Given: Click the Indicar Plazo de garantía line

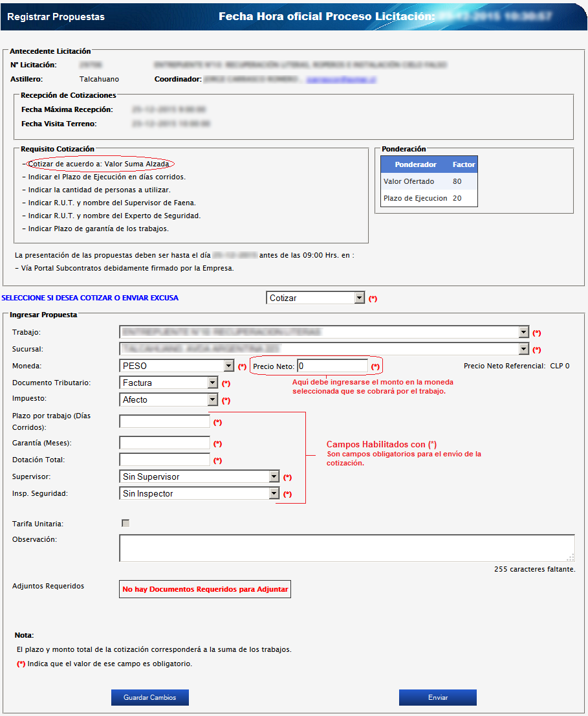Looking at the screenshot, I should 95,229.
